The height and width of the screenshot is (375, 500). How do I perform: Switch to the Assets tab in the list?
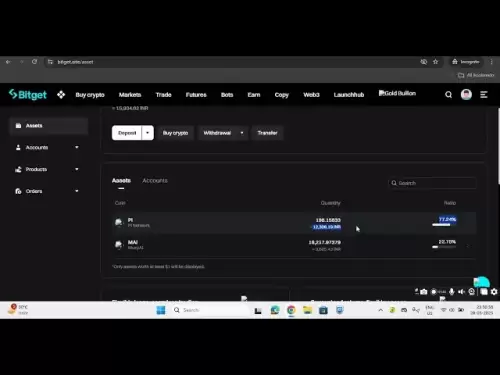pos(121,180)
